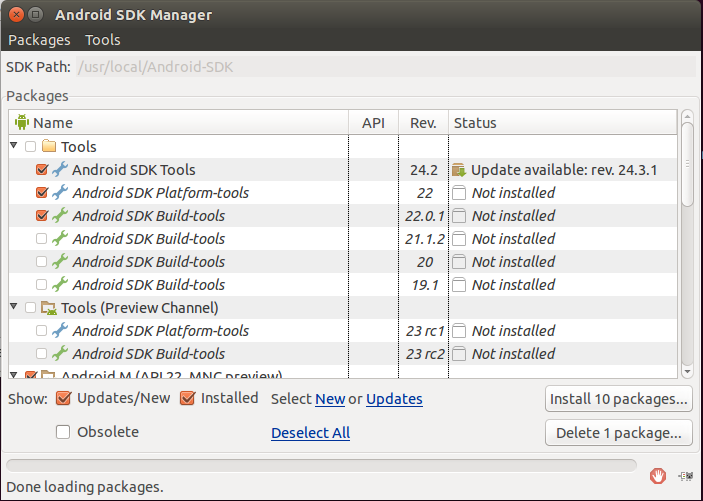Viewport: 703px width, 501px height.
Task: Click the Tools folder icon
Action: 49,146
